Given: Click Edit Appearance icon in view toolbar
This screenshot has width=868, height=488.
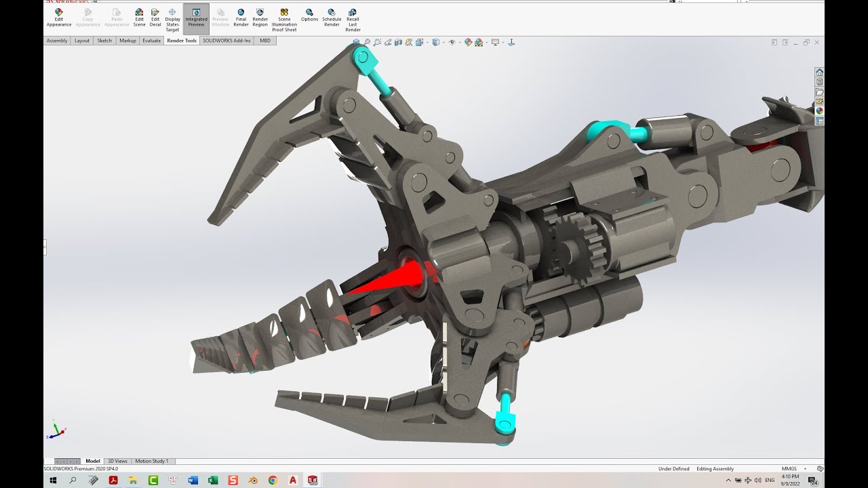Looking at the screenshot, I should tap(469, 42).
